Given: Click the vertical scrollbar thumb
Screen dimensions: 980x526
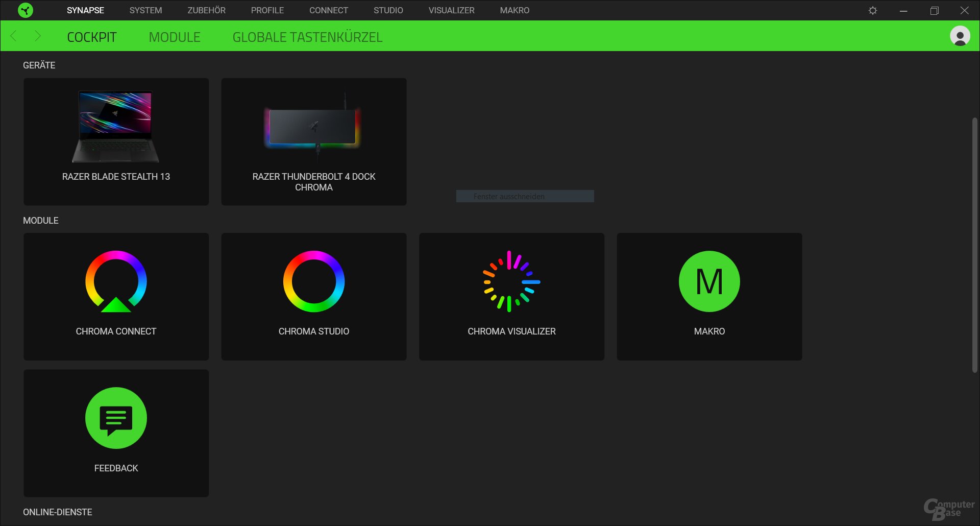Looking at the screenshot, I should point(974,245).
